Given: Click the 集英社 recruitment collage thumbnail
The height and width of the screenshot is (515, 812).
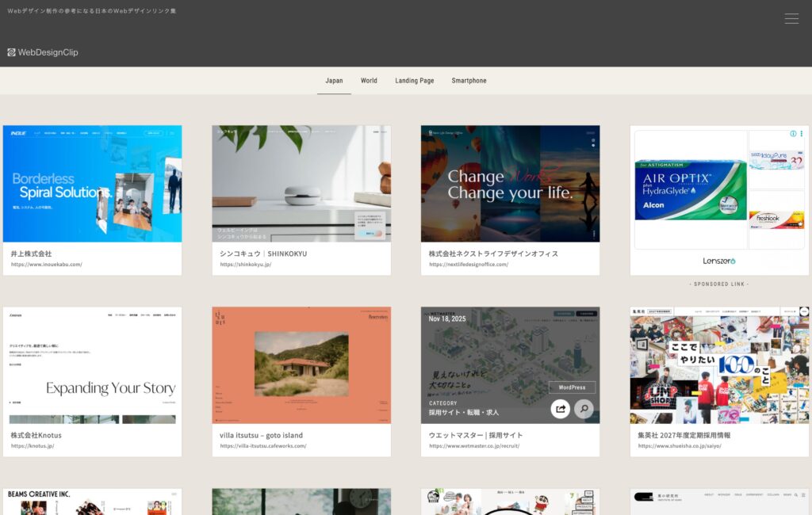Looking at the screenshot, I should [x=719, y=365].
